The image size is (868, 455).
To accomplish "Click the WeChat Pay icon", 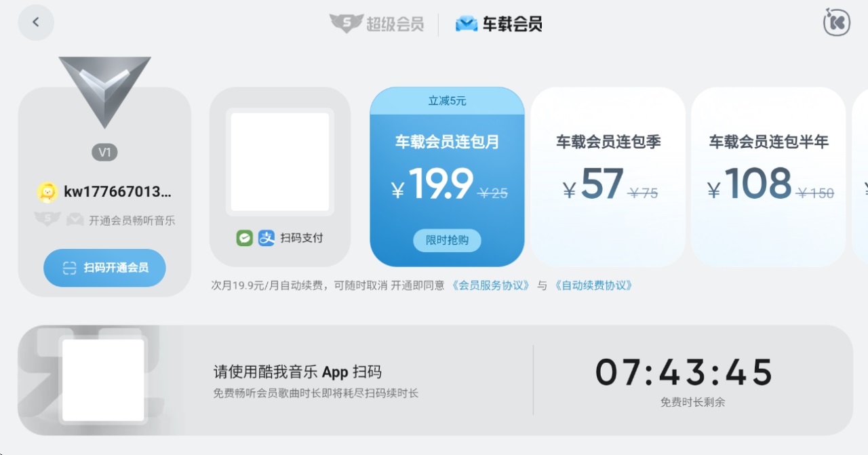I will (244, 238).
